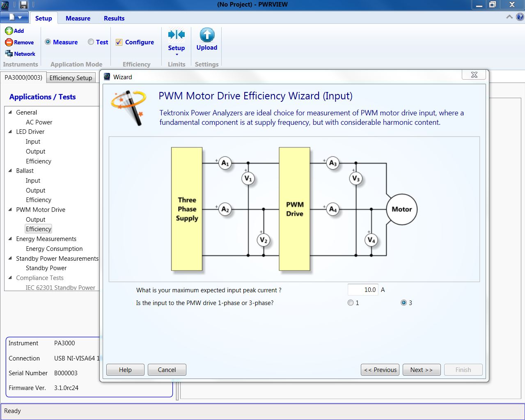Collapse the LED Driver tree node

pyautogui.click(x=10, y=132)
